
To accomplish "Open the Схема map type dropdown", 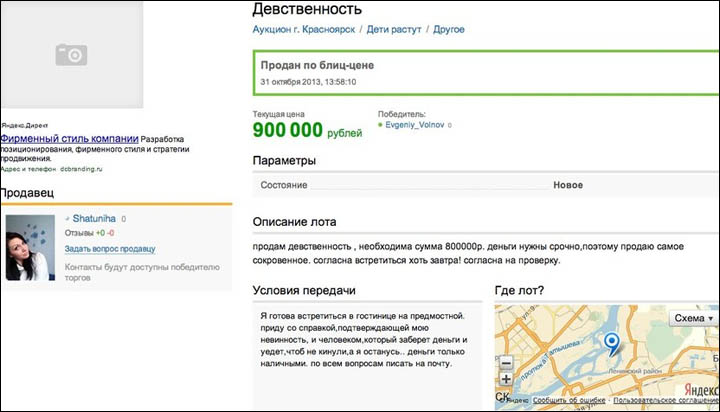I will point(695,317).
